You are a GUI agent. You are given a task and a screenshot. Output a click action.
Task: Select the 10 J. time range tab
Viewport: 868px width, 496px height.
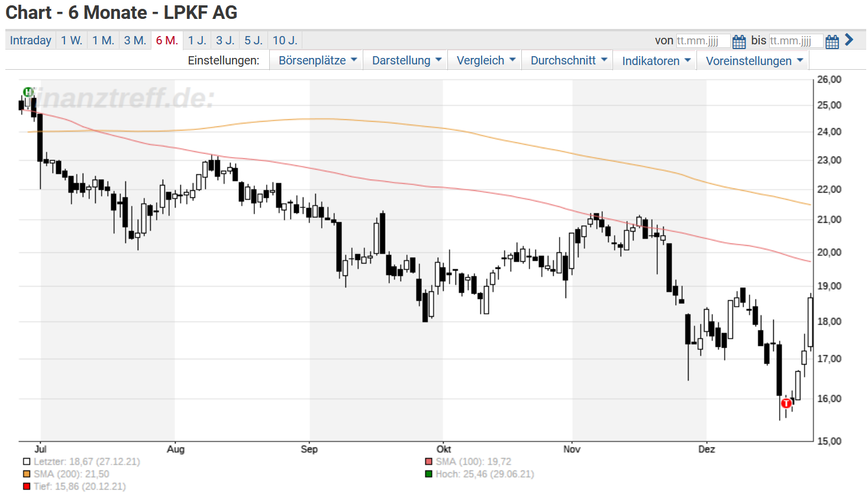tap(285, 40)
